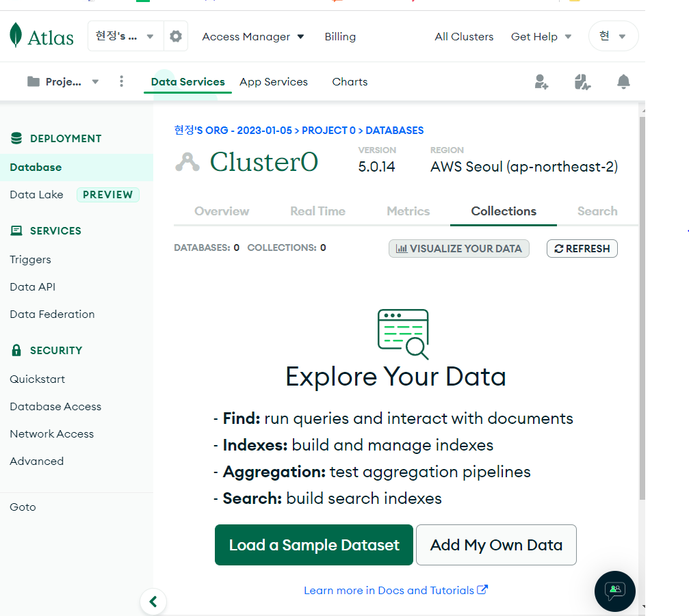
Task: Click the Explore Your Data illustration
Action: pos(403,334)
